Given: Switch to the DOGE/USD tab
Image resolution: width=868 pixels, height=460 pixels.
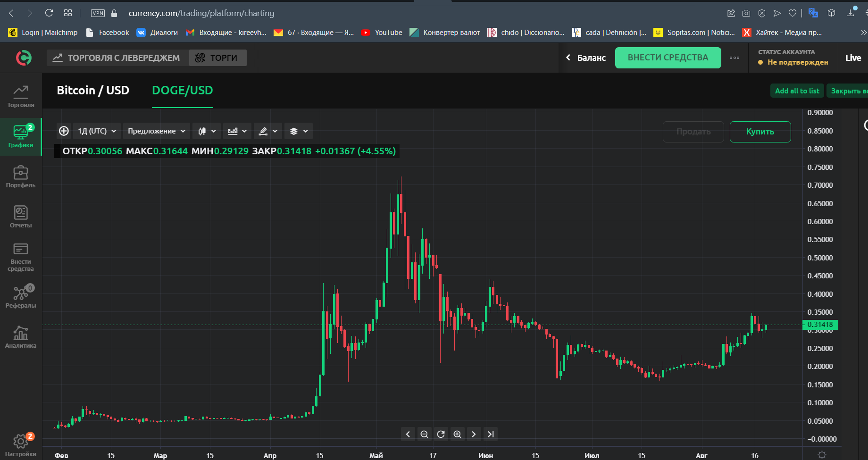Looking at the screenshot, I should 183,90.
